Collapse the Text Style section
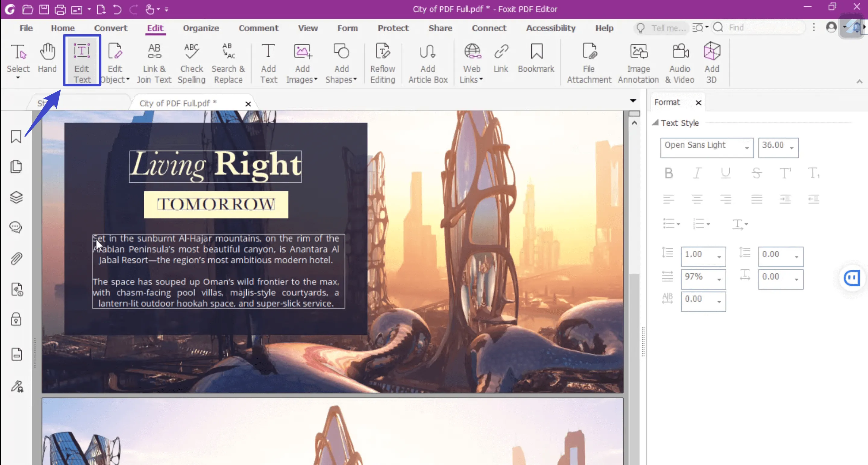868x465 pixels. (x=656, y=123)
